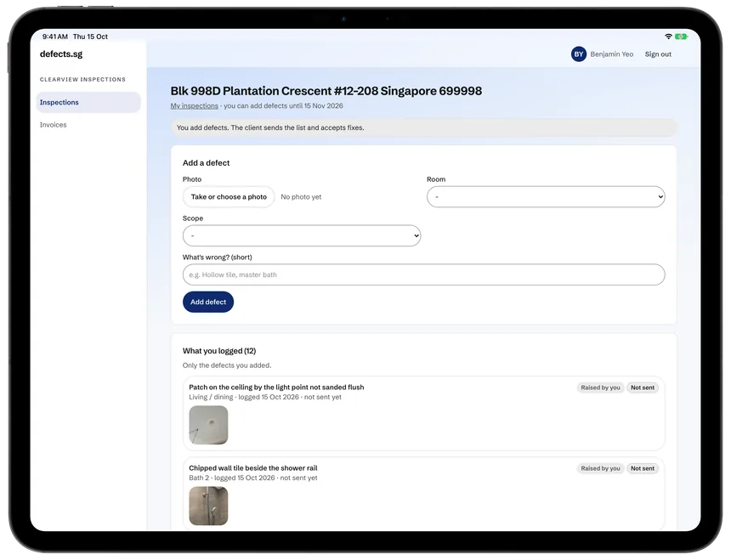Select the ceiling patch defect title
The height and width of the screenshot is (560, 731).
tap(276, 387)
